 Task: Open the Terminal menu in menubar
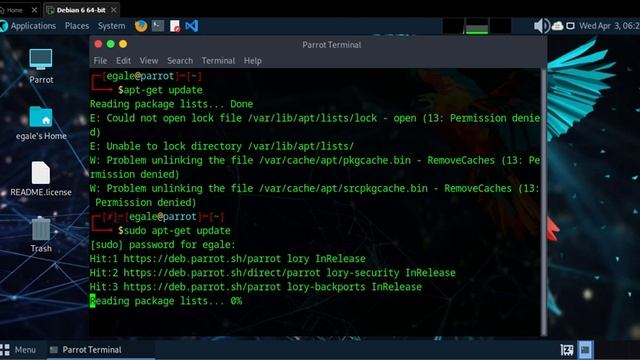tap(218, 61)
